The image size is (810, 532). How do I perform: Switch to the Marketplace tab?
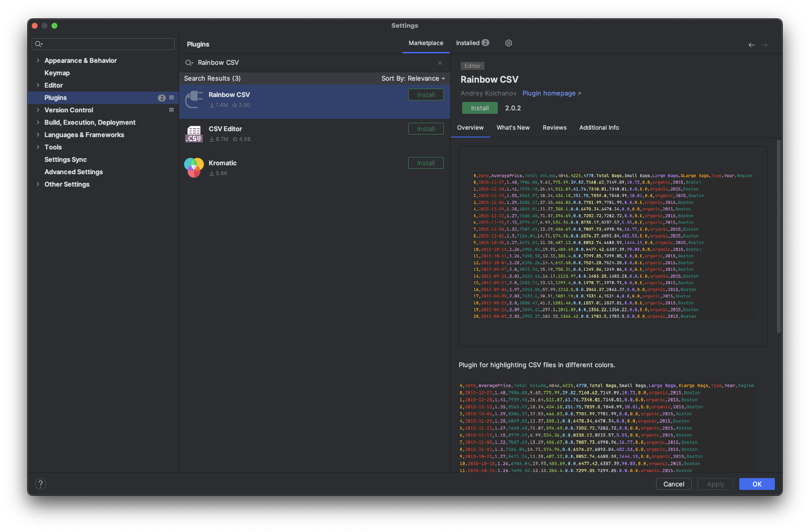tap(426, 43)
